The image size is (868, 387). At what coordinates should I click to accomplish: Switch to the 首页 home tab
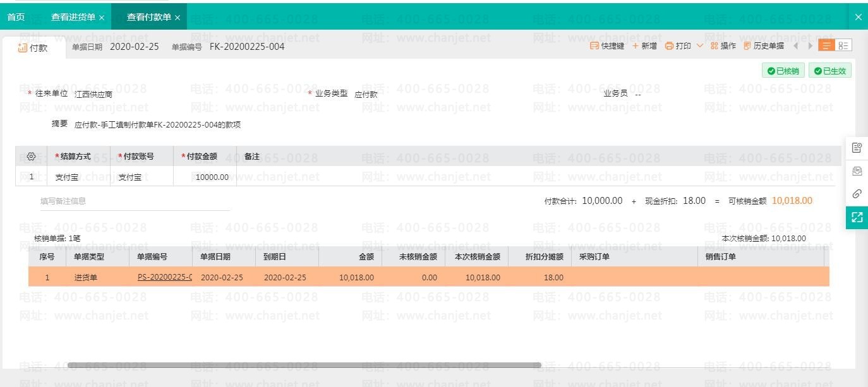[16, 18]
